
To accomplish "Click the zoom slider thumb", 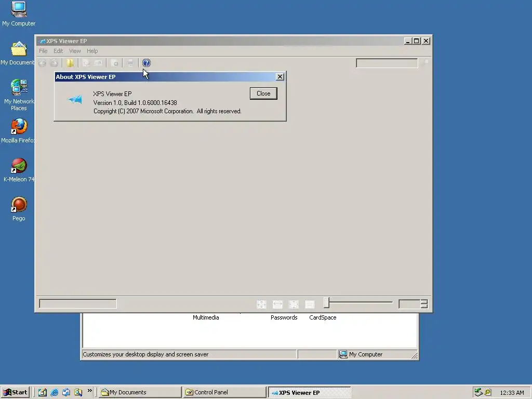I will click(326, 302).
